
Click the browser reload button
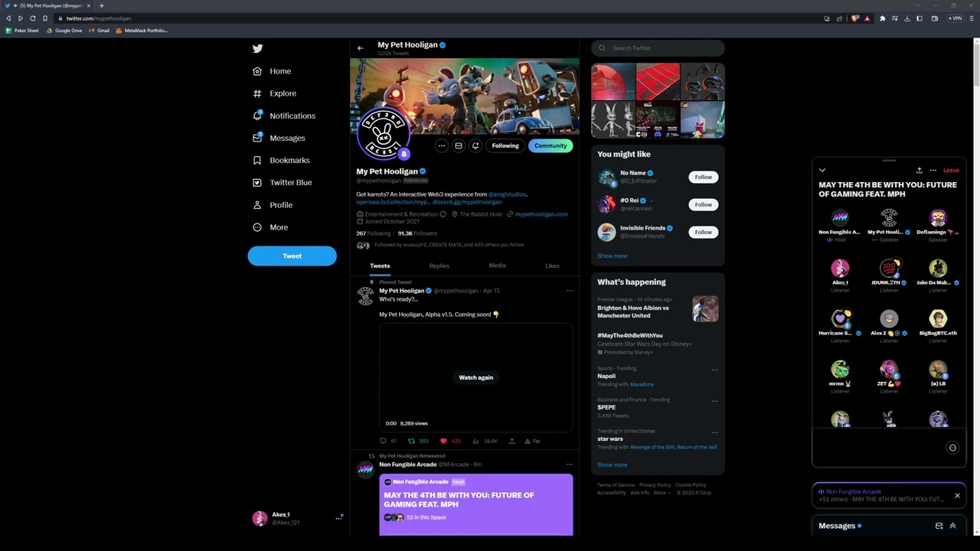pyautogui.click(x=32, y=18)
